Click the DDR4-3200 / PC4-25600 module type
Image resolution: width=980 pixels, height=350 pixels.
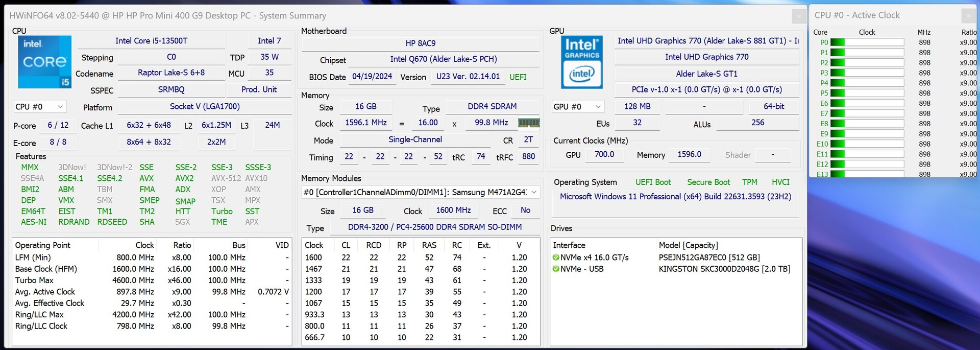pyautogui.click(x=435, y=227)
